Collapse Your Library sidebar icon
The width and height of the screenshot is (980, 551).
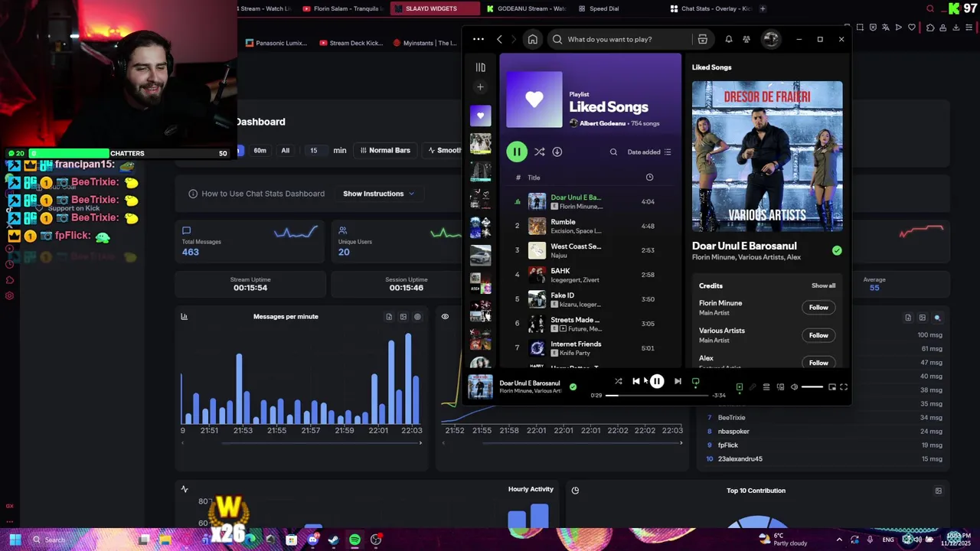pos(480,67)
